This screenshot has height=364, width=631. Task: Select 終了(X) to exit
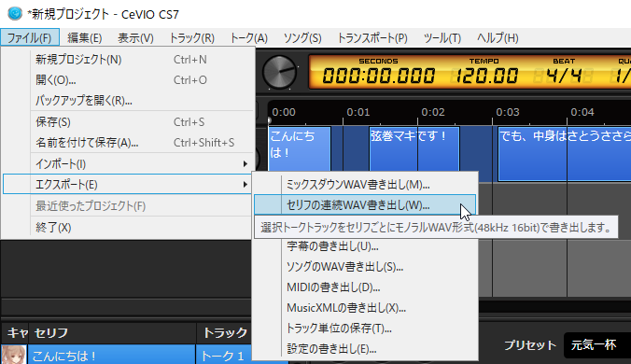tap(128, 227)
